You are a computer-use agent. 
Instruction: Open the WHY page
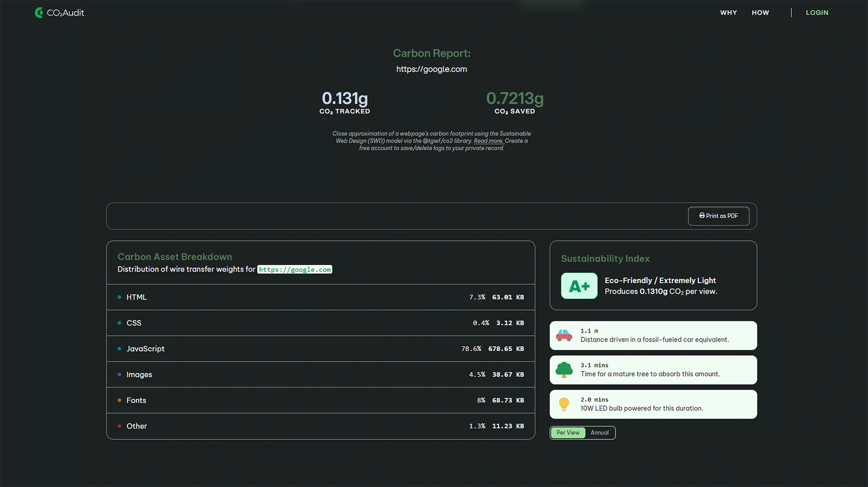point(729,13)
